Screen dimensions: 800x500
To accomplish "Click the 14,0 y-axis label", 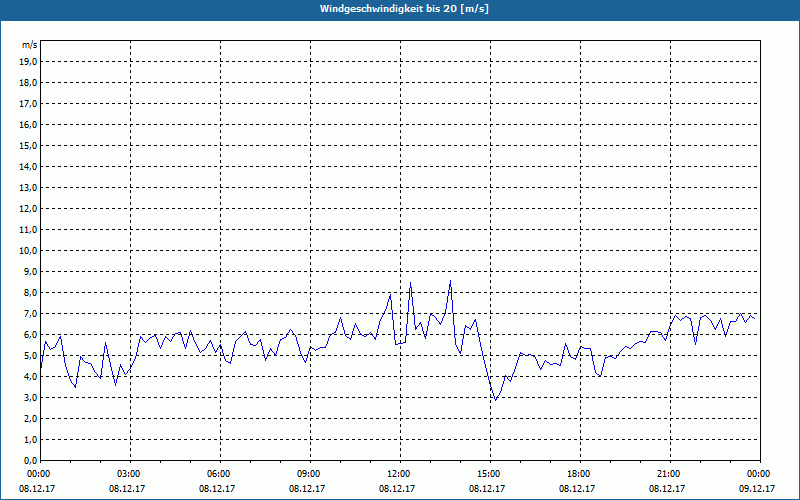I will pos(29,166).
